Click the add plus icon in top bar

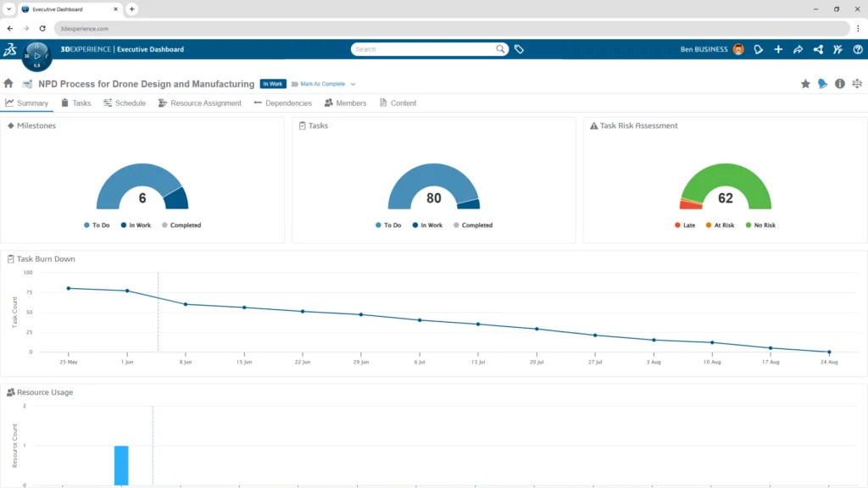pyautogui.click(x=778, y=49)
